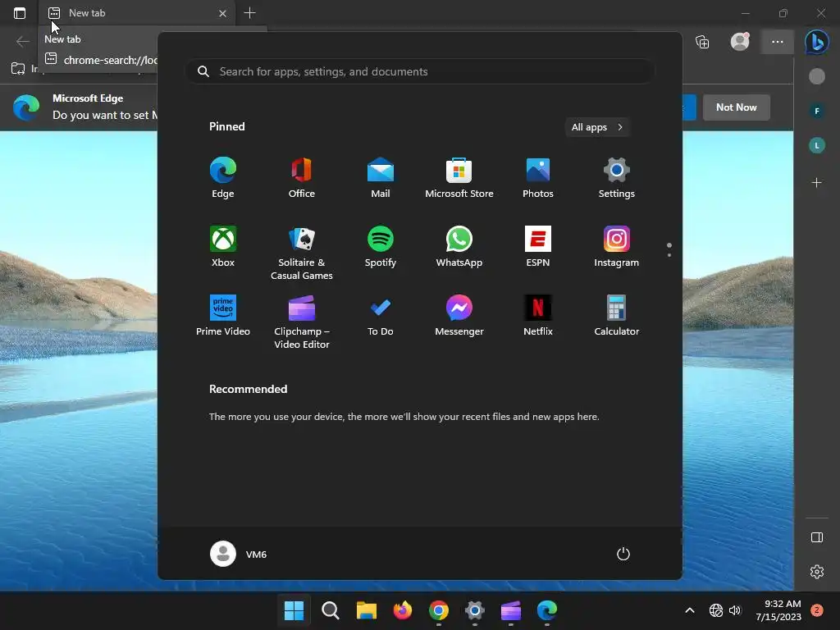Image resolution: width=840 pixels, height=630 pixels.
Task: Open File Explorer from the taskbar
Action: (367, 610)
